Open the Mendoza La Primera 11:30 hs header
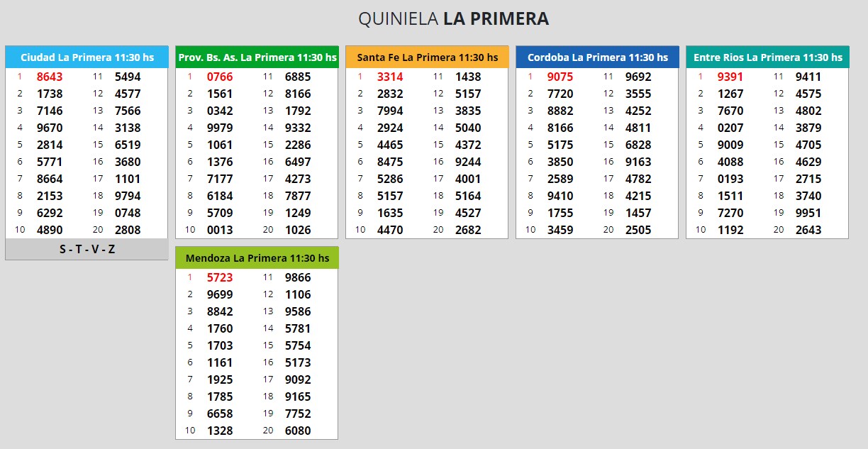Image resolution: width=868 pixels, height=449 pixels. pos(257,258)
